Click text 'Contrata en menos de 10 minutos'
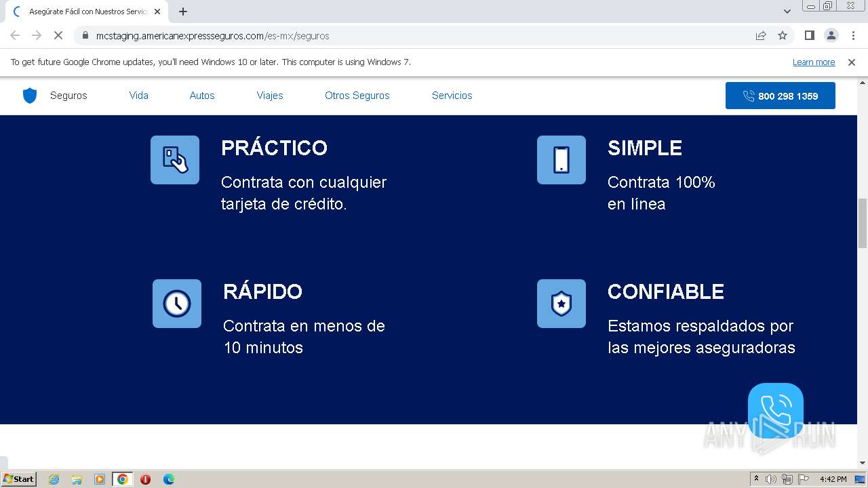The image size is (868, 488). [x=304, y=337]
